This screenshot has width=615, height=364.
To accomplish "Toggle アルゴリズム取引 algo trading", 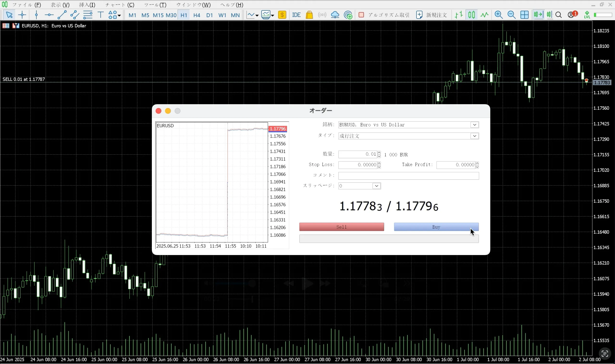I will coord(384,15).
